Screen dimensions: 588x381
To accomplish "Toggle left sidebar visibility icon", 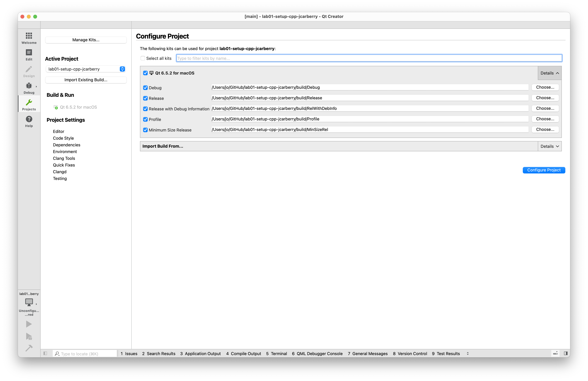I will click(45, 353).
